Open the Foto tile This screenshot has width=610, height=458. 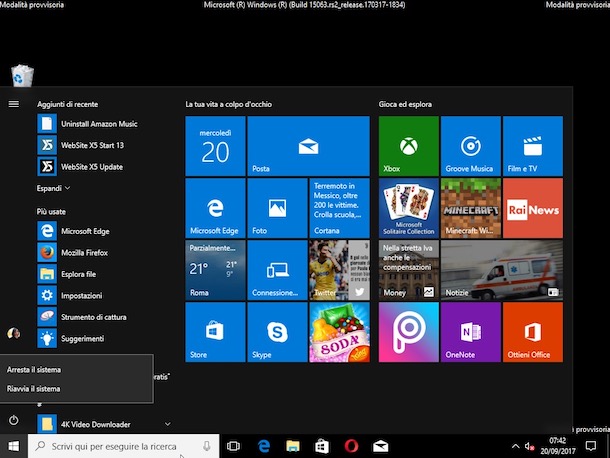(x=277, y=208)
